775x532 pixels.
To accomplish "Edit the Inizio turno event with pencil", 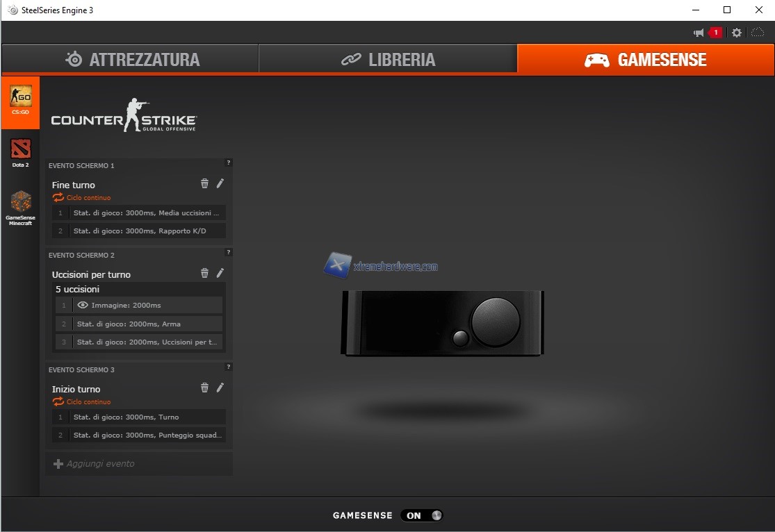I will (220, 388).
